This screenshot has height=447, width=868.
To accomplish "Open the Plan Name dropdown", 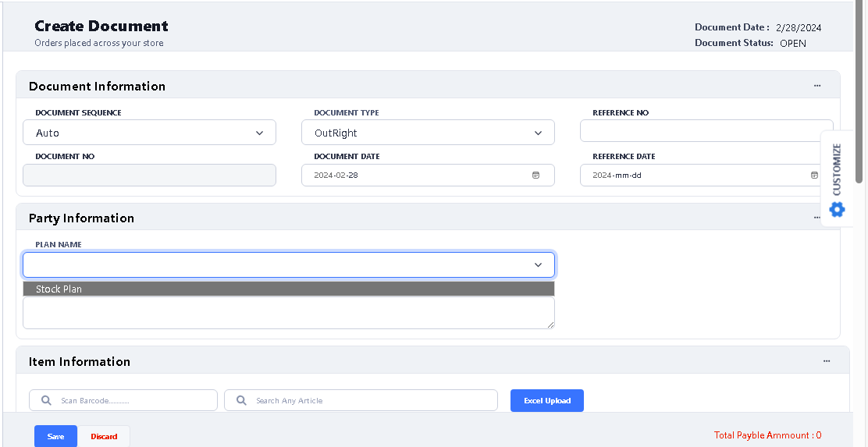I will (x=289, y=265).
